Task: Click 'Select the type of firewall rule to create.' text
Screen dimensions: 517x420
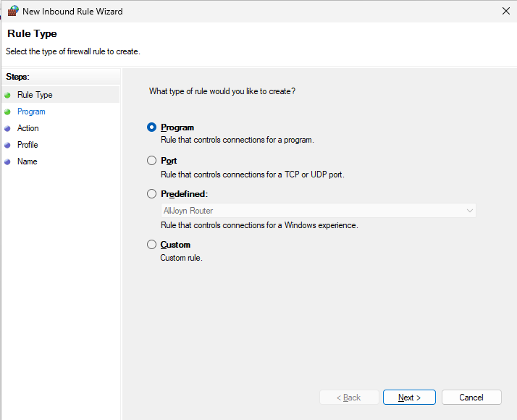Action: tap(73, 51)
